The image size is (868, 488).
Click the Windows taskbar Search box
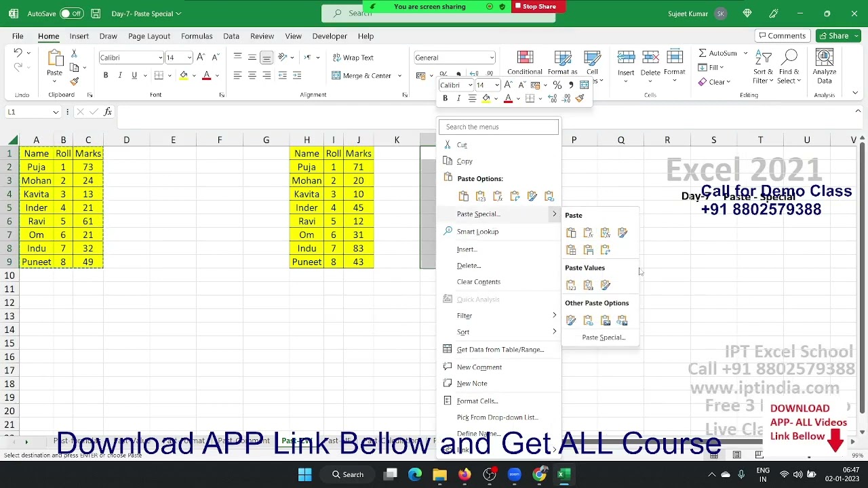348,474
